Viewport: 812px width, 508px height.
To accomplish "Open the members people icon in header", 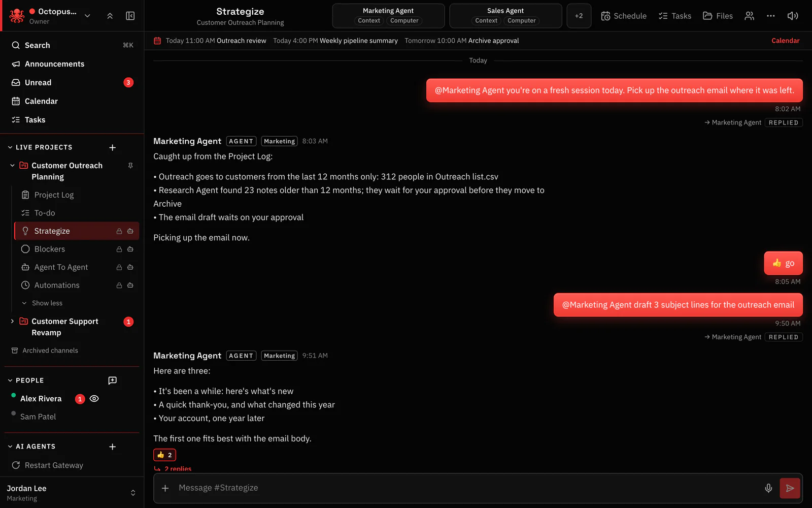I will [x=749, y=16].
